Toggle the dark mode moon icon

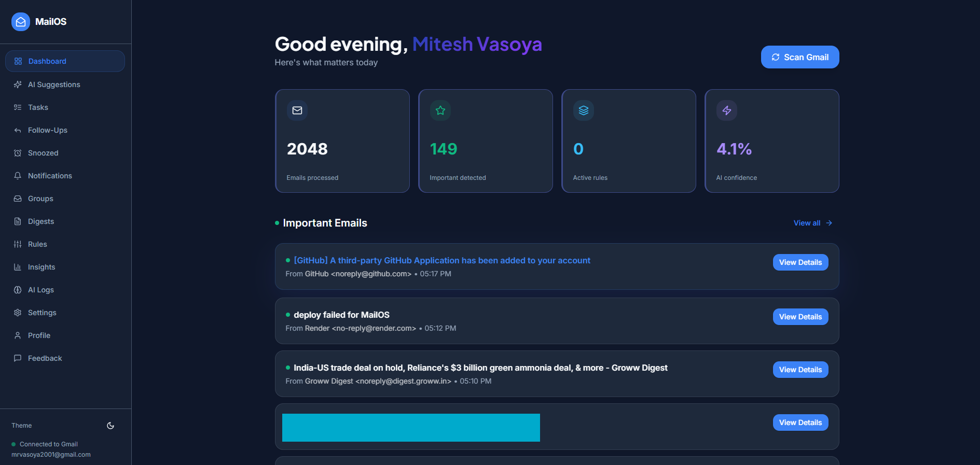tap(111, 426)
